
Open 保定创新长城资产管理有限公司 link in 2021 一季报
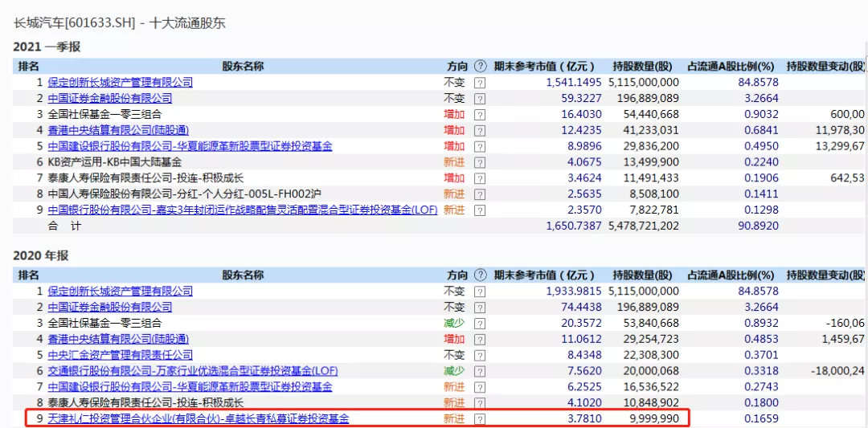click(120, 83)
